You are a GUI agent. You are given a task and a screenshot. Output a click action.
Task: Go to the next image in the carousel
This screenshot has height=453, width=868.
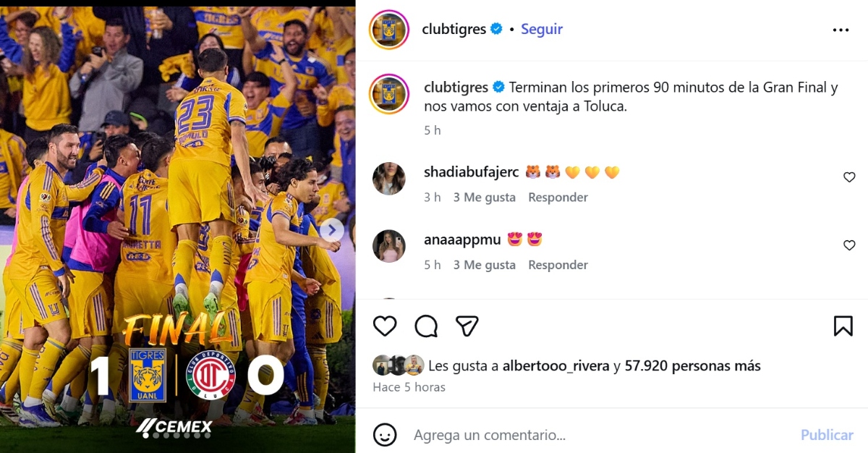[332, 230]
